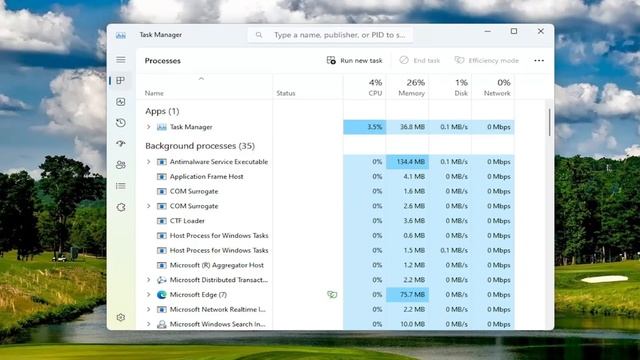Image resolution: width=640 pixels, height=360 pixels.
Task: Sort by the Disk column header
Action: pyautogui.click(x=450, y=87)
